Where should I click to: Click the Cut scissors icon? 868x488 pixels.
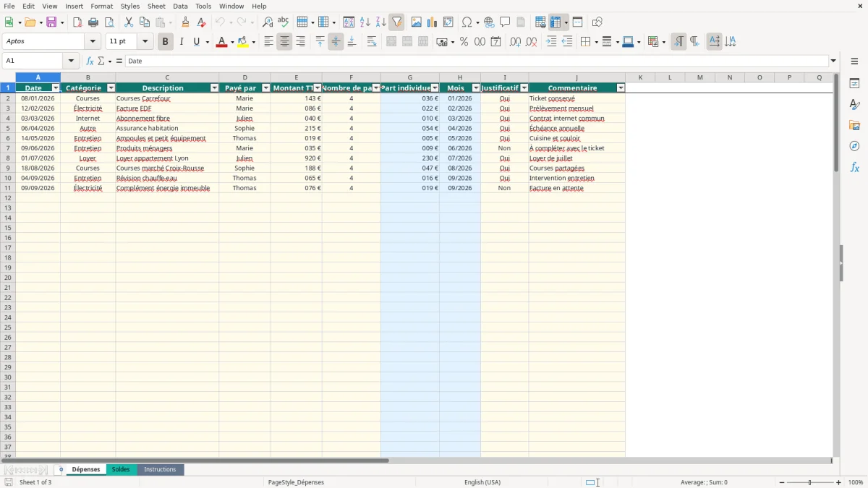129,22
